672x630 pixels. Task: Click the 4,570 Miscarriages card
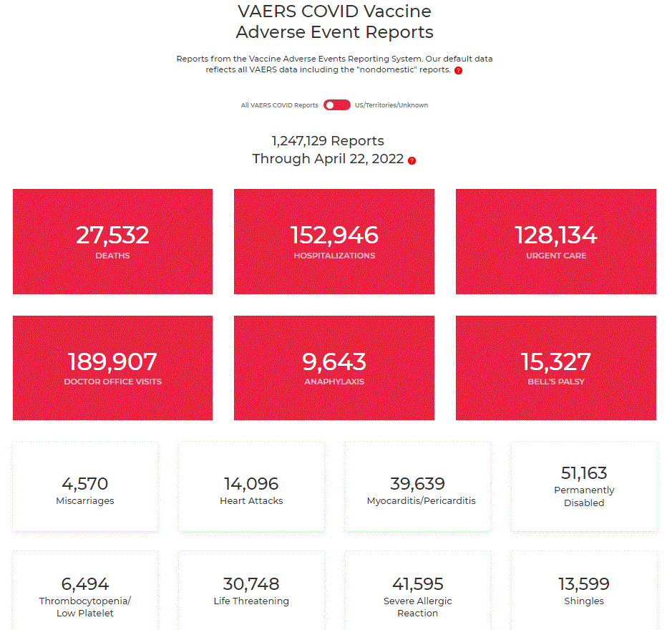pyautogui.click(x=85, y=488)
